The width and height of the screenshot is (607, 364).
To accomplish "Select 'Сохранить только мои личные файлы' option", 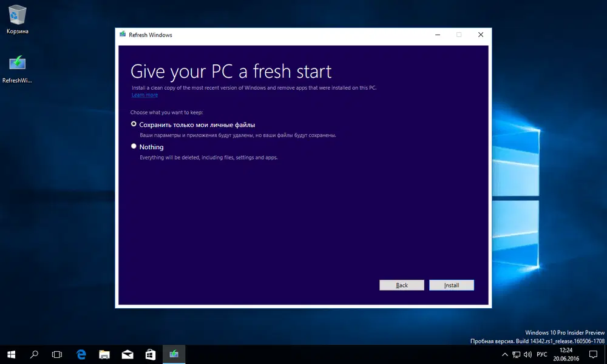I will [x=134, y=124].
